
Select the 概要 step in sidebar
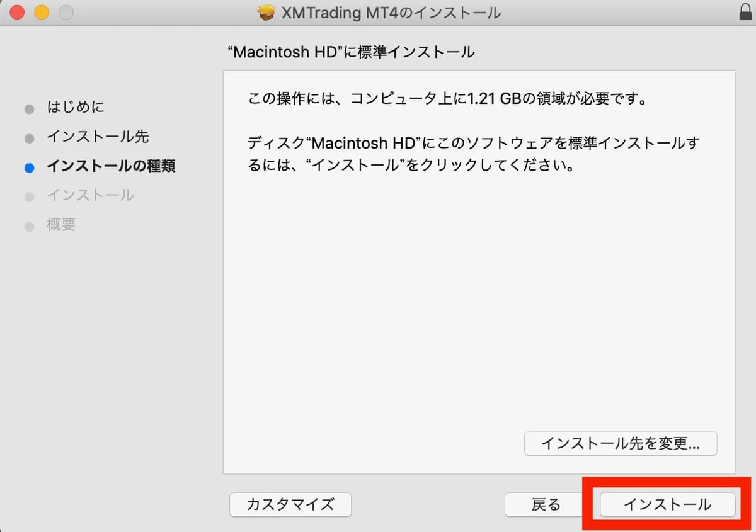61,225
